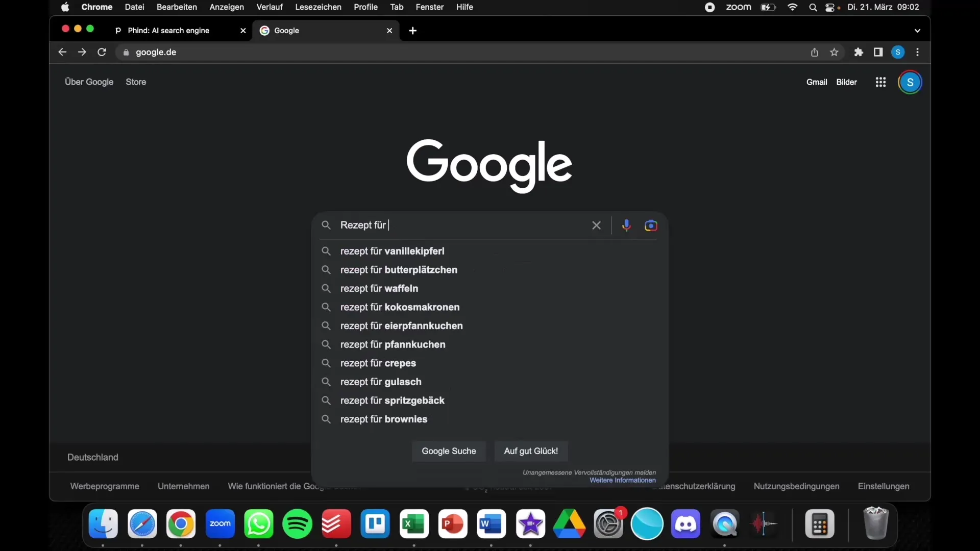This screenshot has height=551, width=980.
Task: Bookmark this page with star icon
Action: click(x=834, y=52)
